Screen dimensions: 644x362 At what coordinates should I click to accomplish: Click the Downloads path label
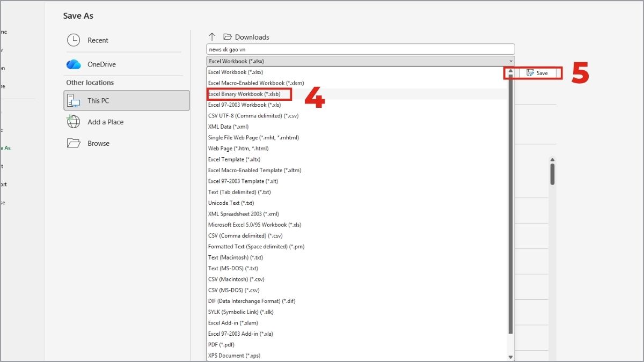point(252,37)
